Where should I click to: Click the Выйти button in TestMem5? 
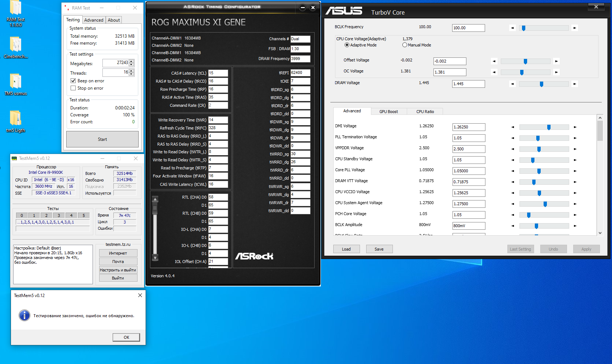point(118,278)
